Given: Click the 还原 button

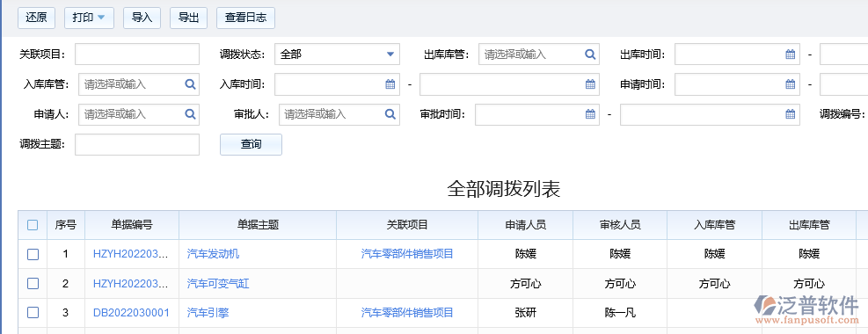Looking at the screenshot, I should (x=37, y=18).
